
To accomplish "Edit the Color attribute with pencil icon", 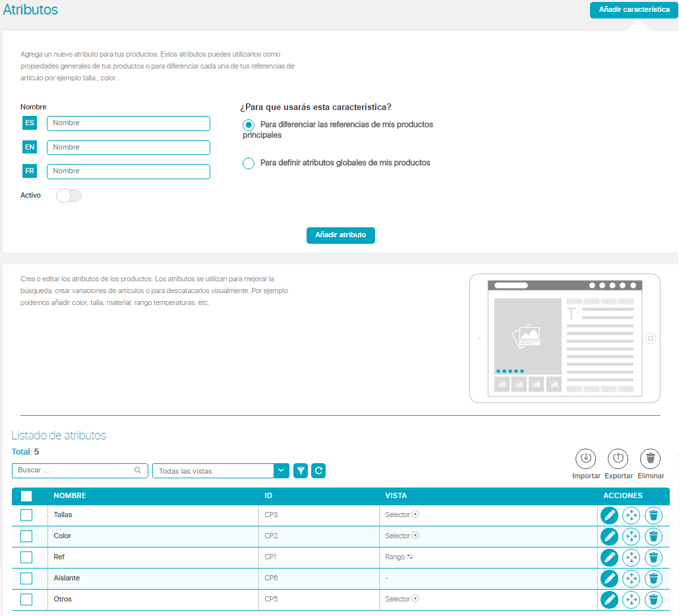I will pyautogui.click(x=609, y=536).
